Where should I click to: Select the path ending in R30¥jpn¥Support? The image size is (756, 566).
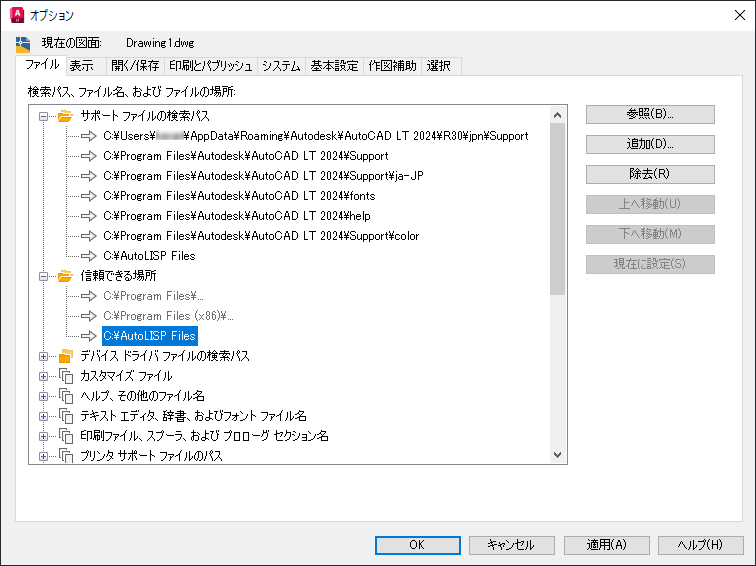click(x=316, y=136)
